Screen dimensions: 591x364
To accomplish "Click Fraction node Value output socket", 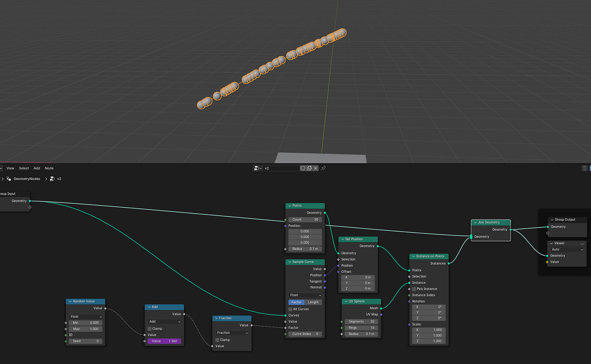I will 251,325.
